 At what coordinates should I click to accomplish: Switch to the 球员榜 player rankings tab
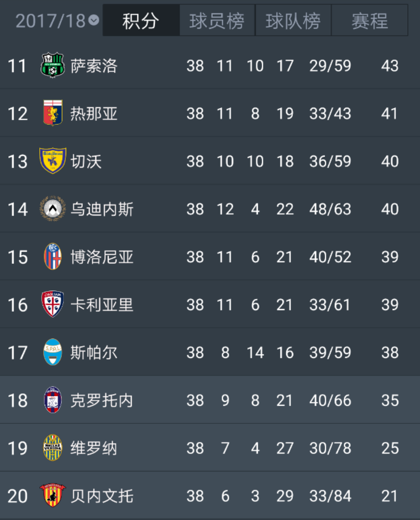(217, 21)
